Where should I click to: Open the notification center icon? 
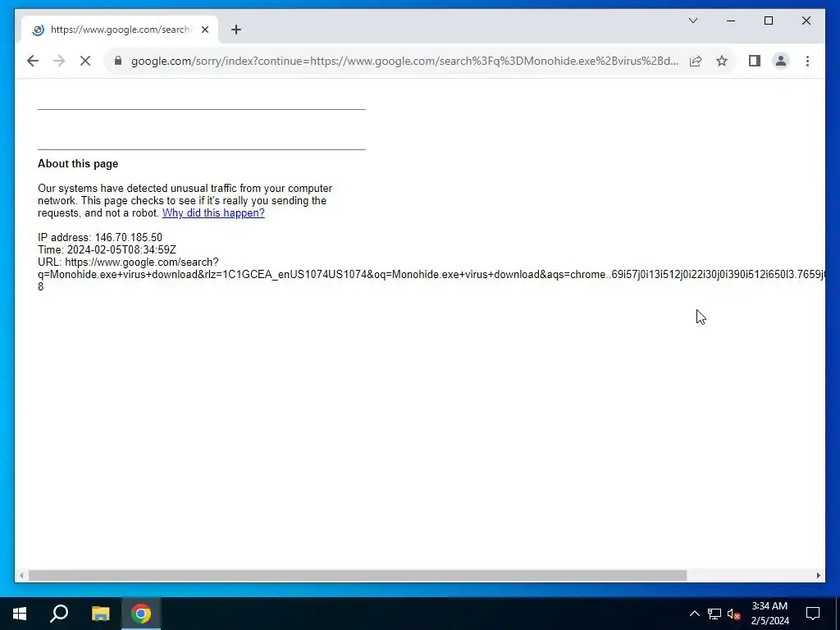pos(813,614)
